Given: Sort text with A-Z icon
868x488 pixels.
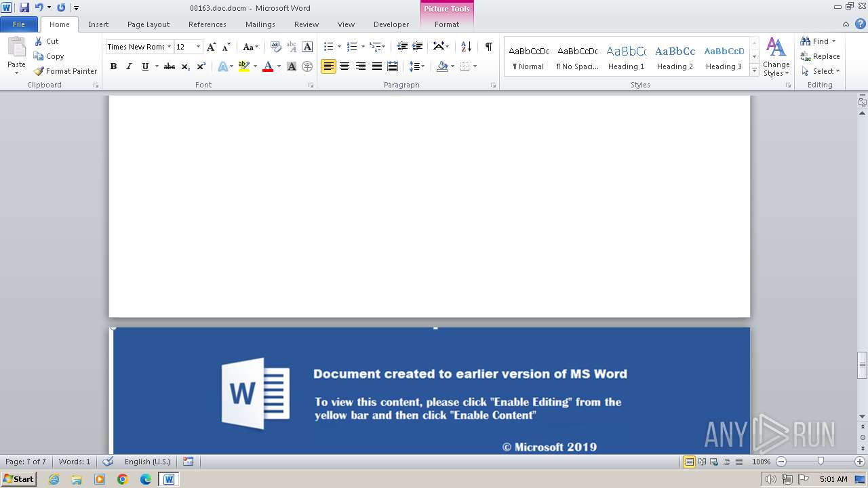Looking at the screenshot, I should pos(466,47).
